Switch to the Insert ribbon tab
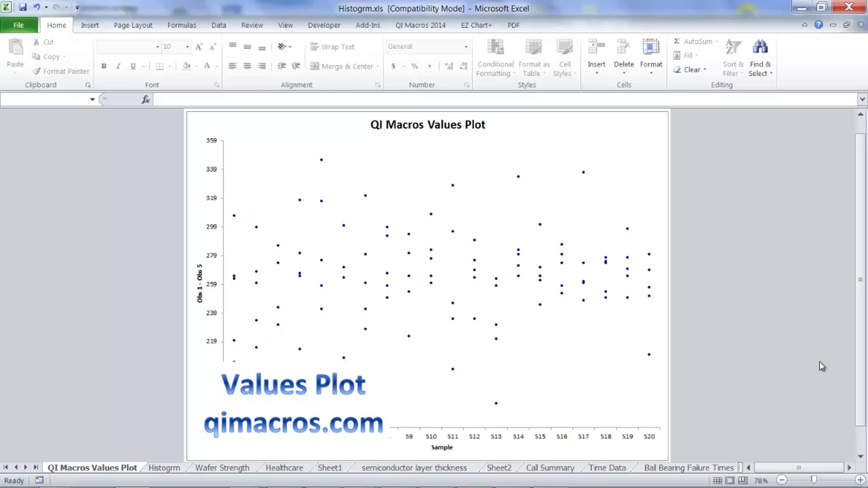 [x=90, y=25]
